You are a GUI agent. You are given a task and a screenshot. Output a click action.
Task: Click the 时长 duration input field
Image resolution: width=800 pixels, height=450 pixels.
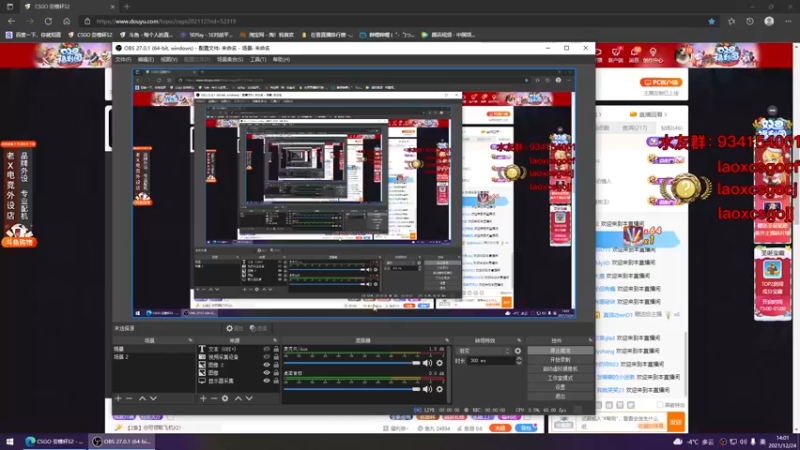click(491, 361)
